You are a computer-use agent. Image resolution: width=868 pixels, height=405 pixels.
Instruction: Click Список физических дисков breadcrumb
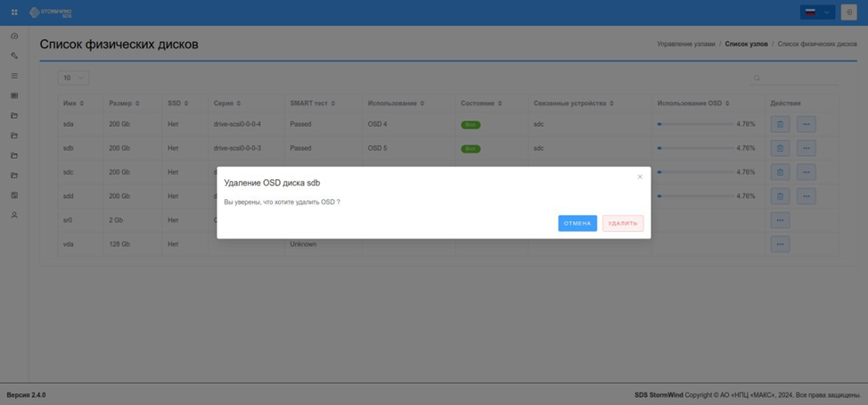tap(817, 44)
